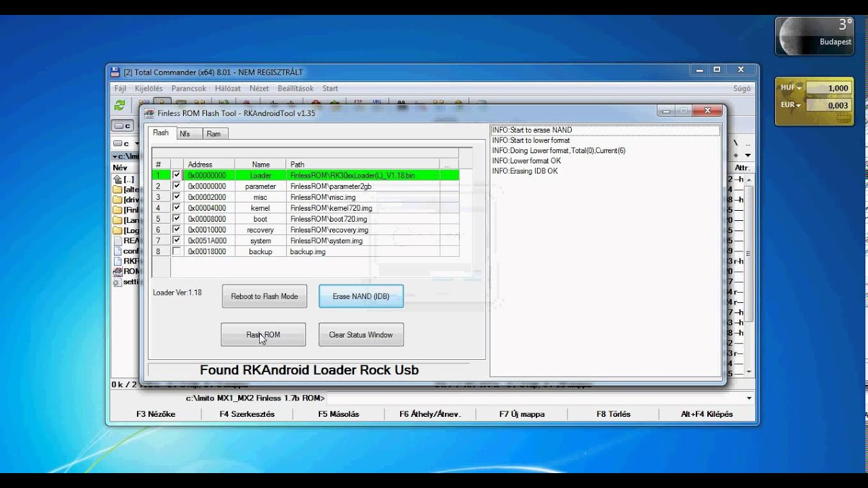Image resolution: width=868 pixels, height=488 pixels.
Task: Uncheck the boot row checkbox
Action: 177,218
